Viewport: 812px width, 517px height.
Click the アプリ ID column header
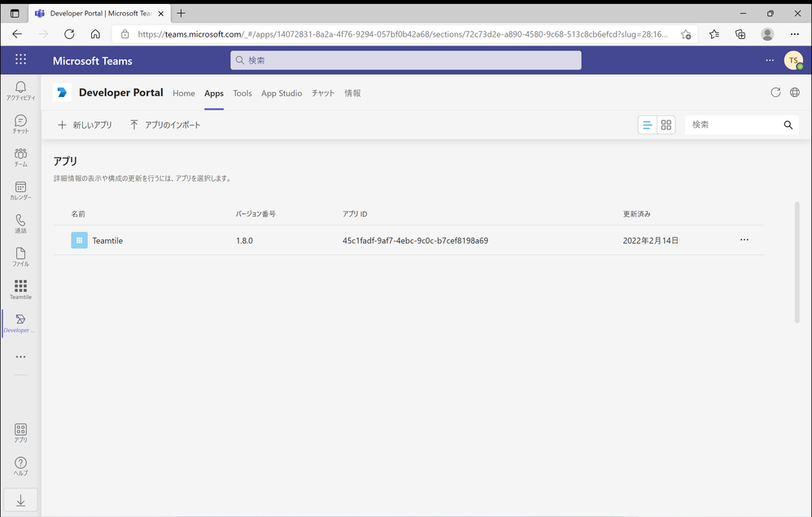point(355,214)
